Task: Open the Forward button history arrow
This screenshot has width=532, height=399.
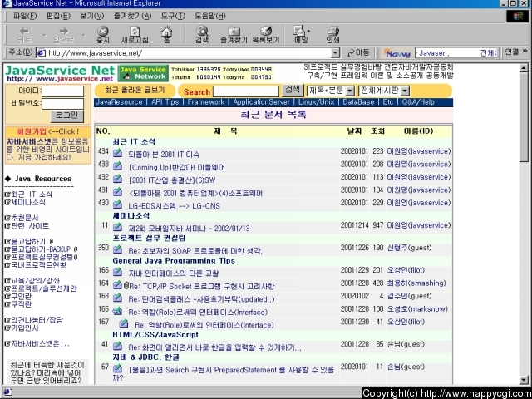Action: 84,35
